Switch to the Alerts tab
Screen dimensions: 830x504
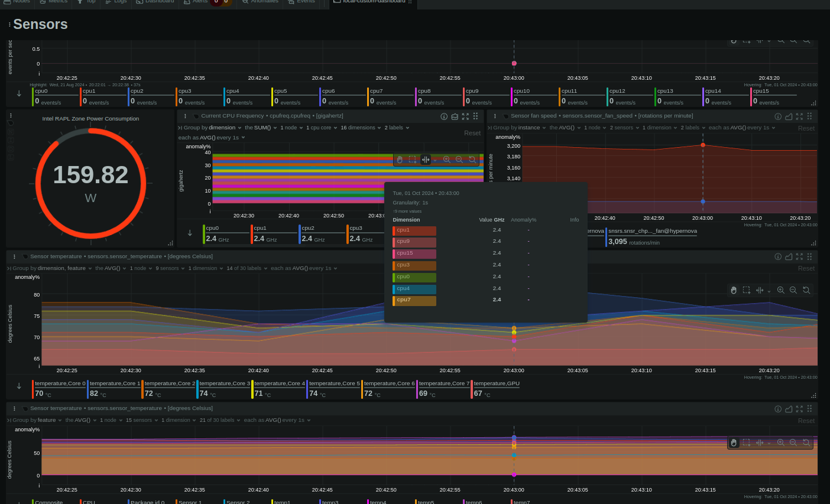(x=207, y=2)
